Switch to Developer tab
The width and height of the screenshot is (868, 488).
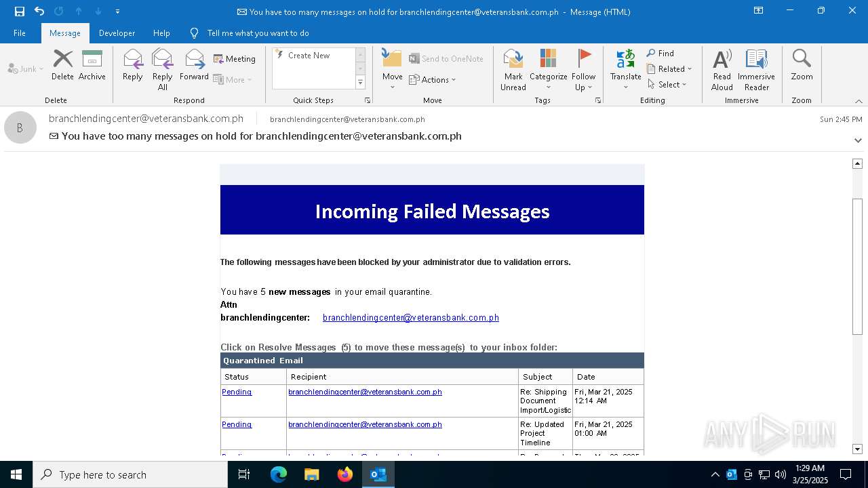(x=117, y=33)
